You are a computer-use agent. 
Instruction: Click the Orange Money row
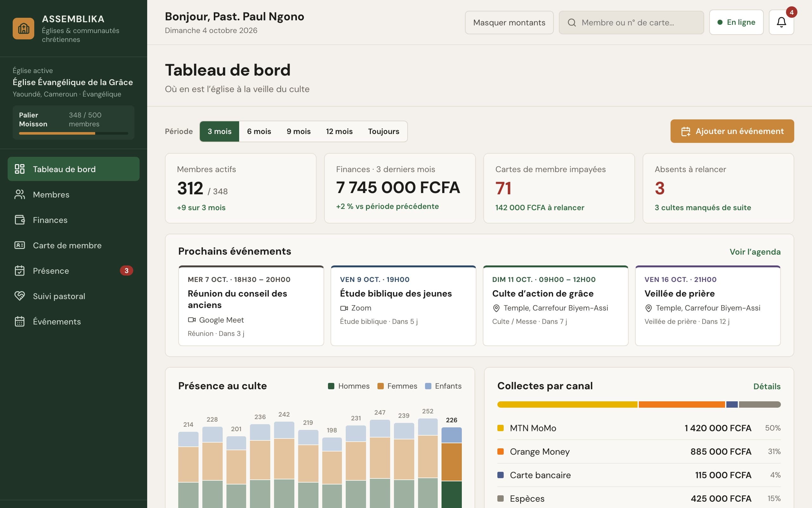click(x=639, y=451)
